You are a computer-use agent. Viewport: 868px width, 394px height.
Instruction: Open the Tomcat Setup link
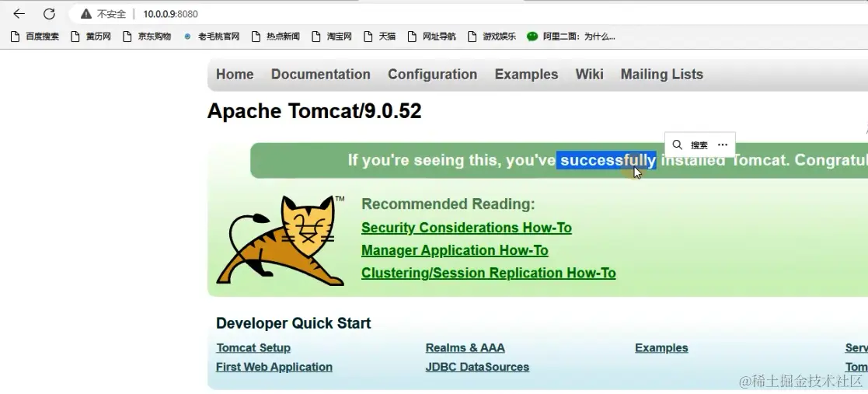(253, 348)
